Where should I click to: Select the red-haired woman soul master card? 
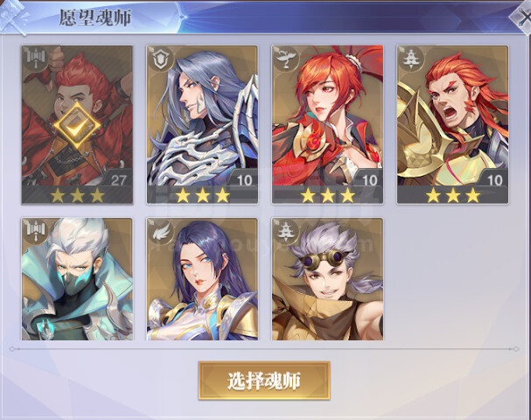coord(327,124)
